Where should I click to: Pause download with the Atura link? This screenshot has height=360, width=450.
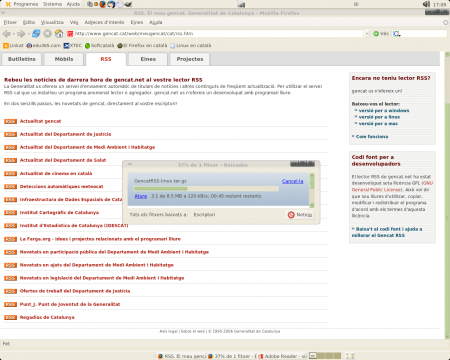pos(141,196)
